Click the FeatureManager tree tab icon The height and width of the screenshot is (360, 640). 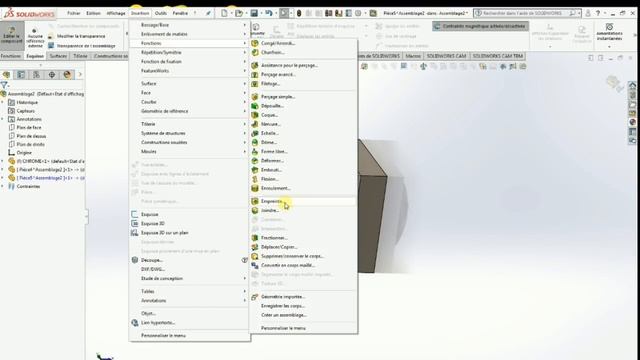pyautogui.click(x=6, y=74)
